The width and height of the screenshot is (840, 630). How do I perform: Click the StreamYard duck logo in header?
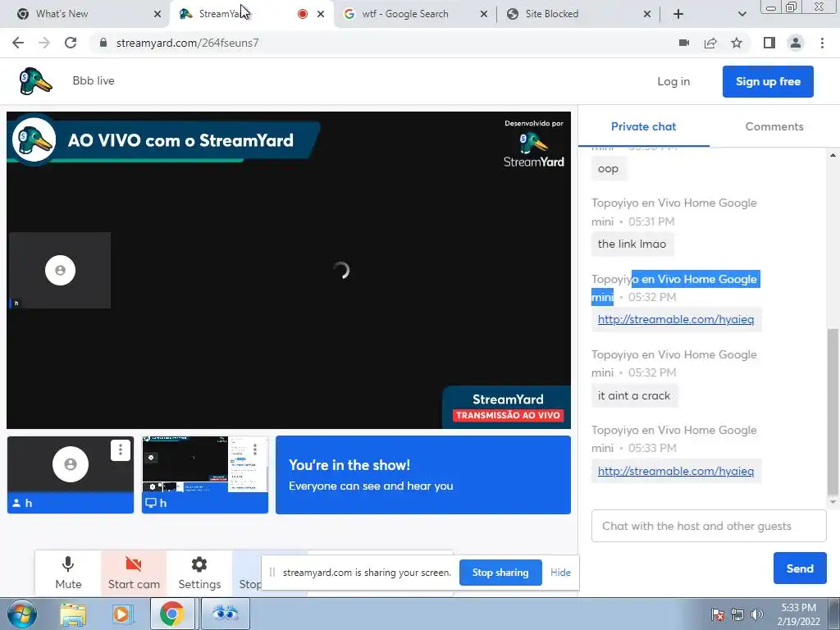coord(35,81)
